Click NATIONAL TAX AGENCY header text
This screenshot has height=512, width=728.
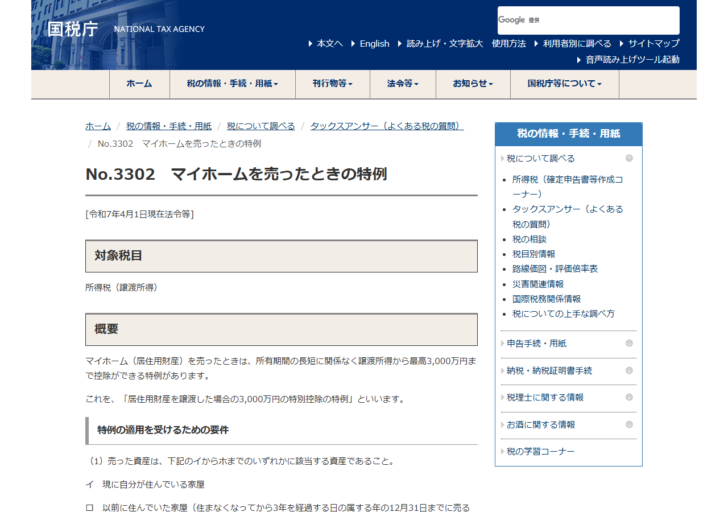point(159,29)
